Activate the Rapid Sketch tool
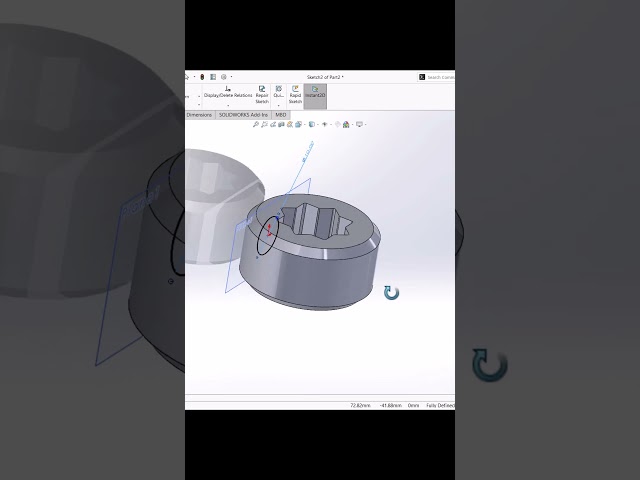The height and width of the screenshot is (480, 640). 295,95
